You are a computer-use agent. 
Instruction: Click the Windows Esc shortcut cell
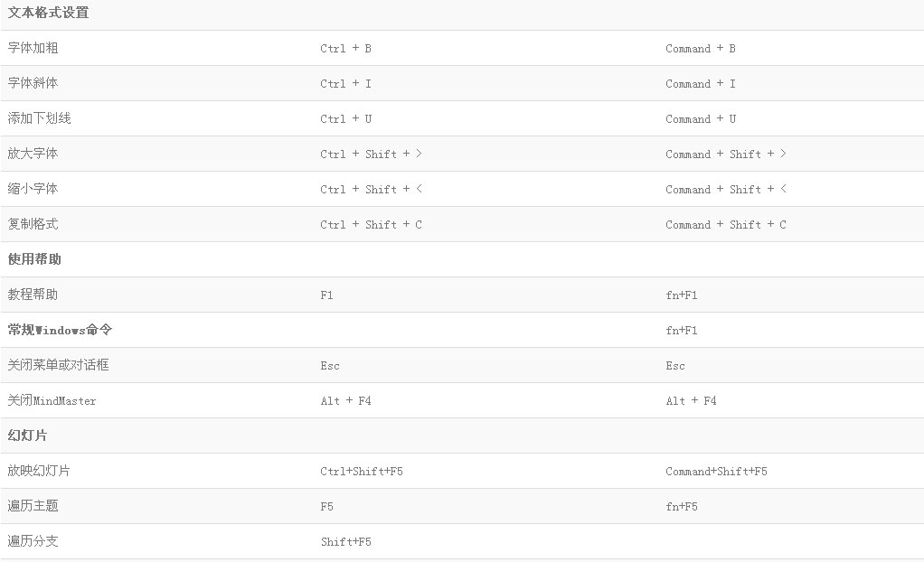point(330,366)
